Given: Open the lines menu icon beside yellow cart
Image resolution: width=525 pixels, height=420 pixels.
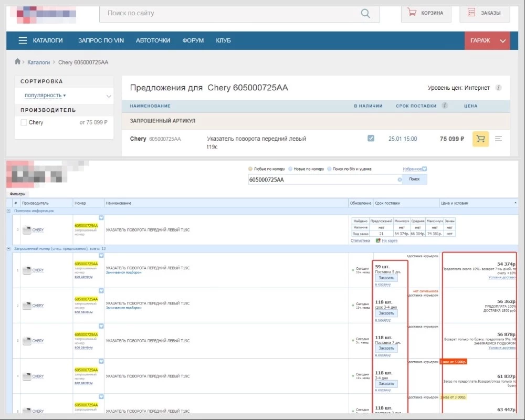Looking at the screenshot, I should [498, 139].
